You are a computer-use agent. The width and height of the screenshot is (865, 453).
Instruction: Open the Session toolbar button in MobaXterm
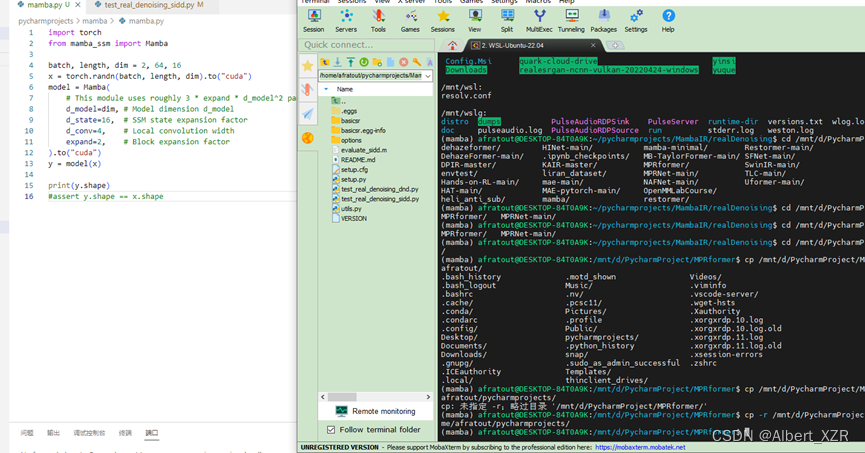313,21
